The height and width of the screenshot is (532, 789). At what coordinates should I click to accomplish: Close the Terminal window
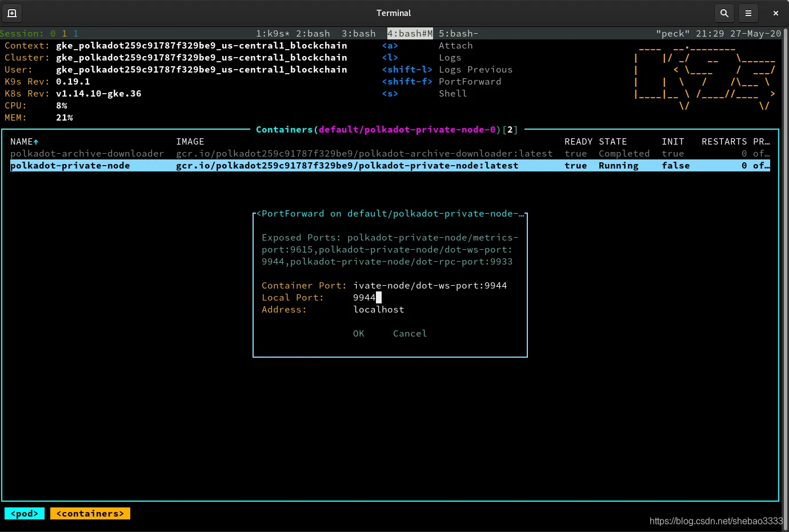pyautogui.click(x=775, y=13)
